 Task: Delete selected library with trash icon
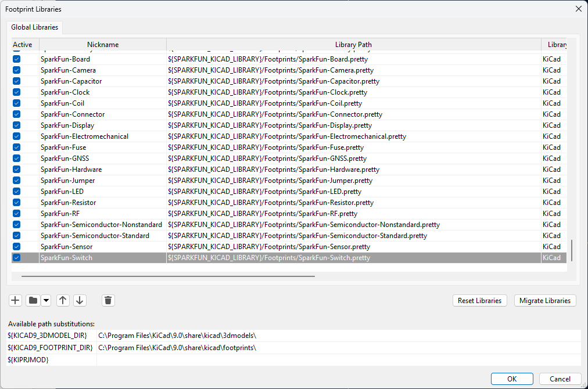click(x=108, y=300)
